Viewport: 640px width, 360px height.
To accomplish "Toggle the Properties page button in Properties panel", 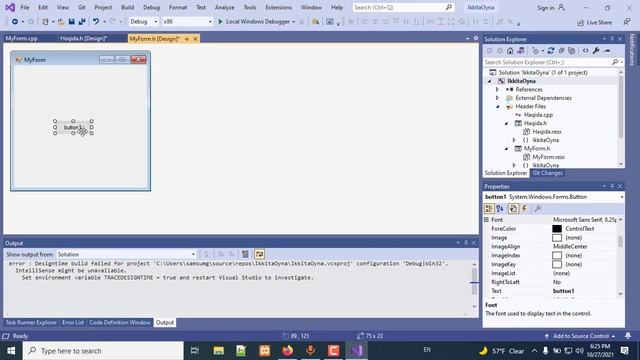I will pos(513,209).
